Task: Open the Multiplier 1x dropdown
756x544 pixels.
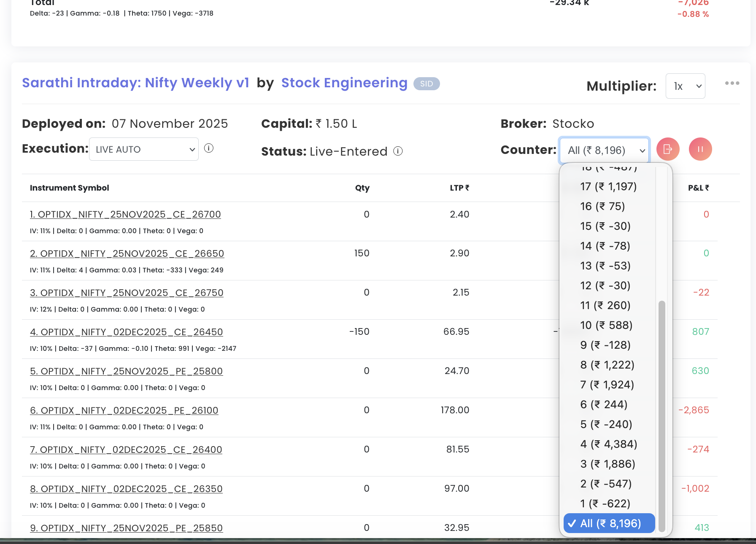Action: coord(685,86)
